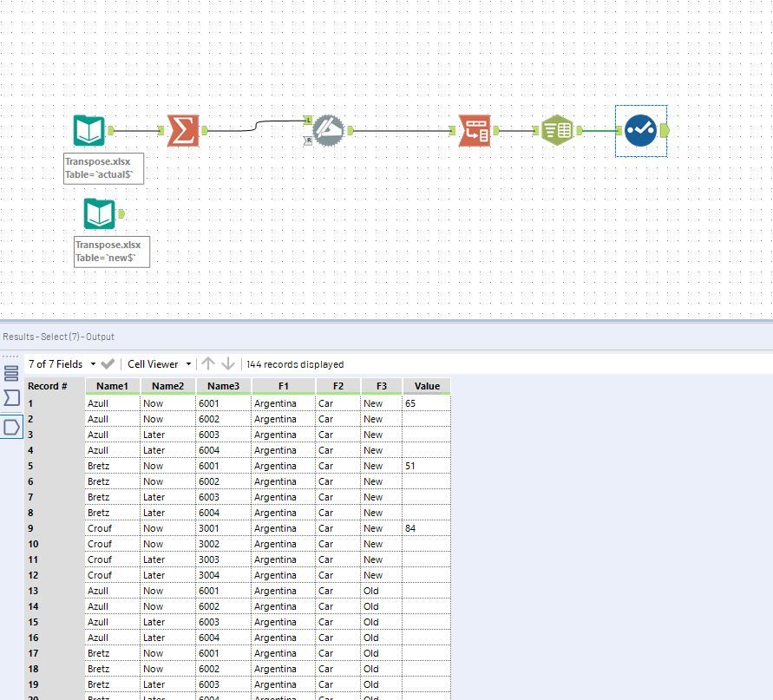This screenshot has height=700, width=773.
Task: Click the R input anchor of Append Fields
Action: [x=308, y=141]
